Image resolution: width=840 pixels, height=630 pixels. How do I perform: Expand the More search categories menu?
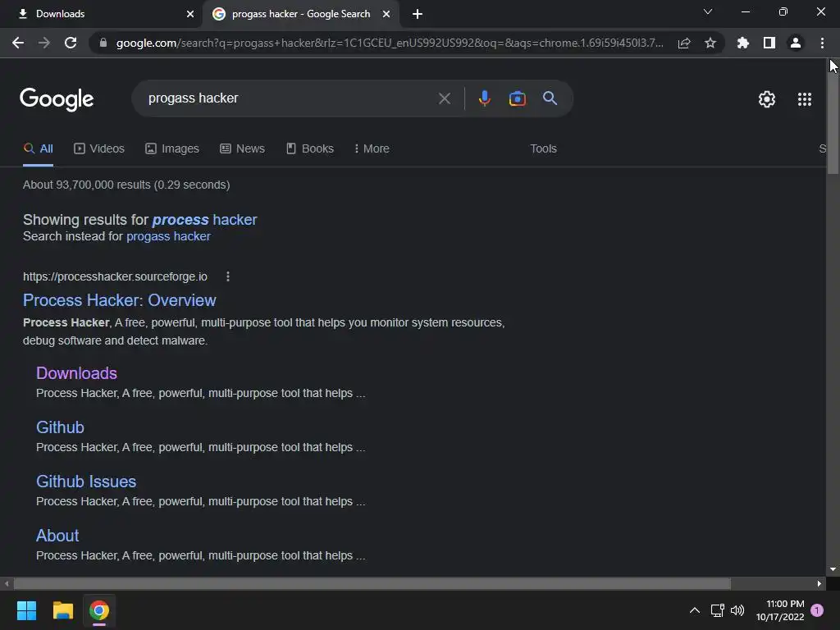coord(372,149)
